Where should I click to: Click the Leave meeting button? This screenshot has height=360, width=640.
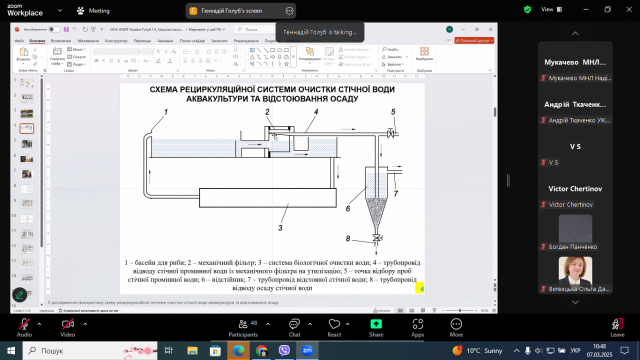click(x=617, y=327)
